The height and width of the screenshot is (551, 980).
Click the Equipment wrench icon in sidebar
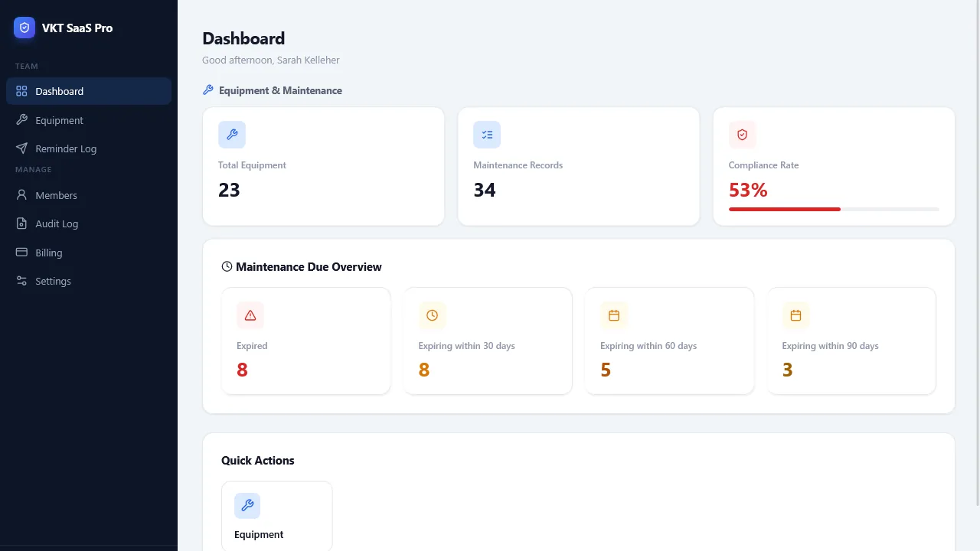[21, 120]
